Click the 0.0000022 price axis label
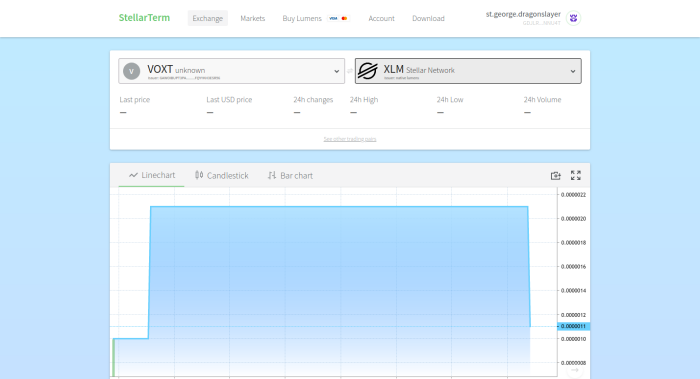 click(x=574, y=195)
